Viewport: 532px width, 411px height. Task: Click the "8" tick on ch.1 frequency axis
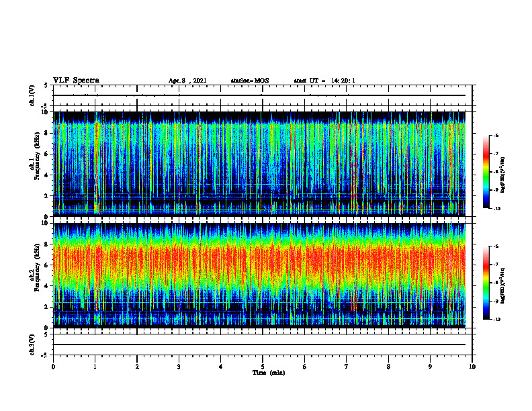coord(47,133)
